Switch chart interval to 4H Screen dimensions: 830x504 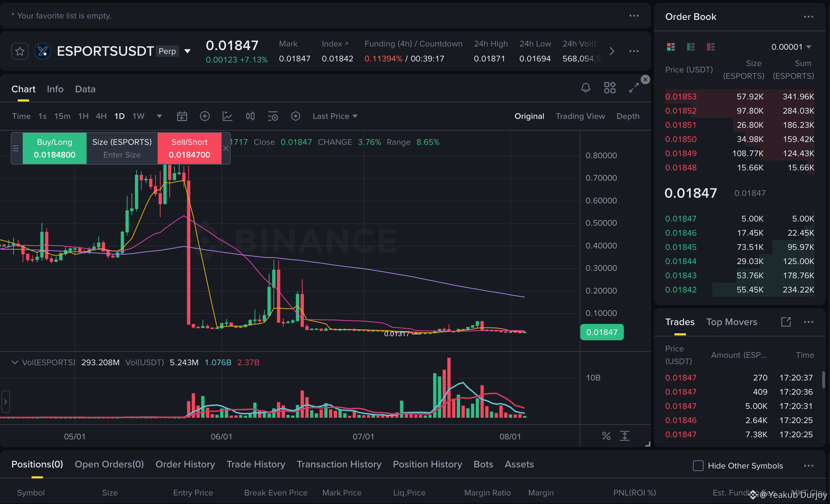pos(101,116)
